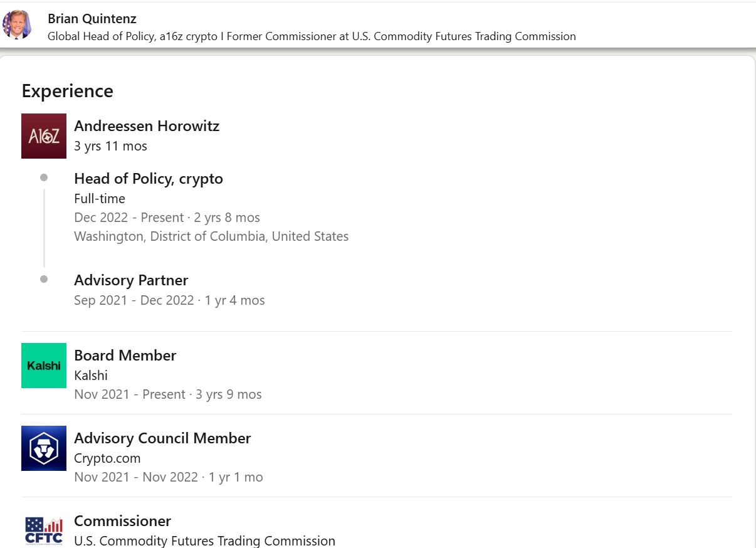Image resolution: width=756 pixels, height=548 pixels.
Task: Click the Crypto.com logo icon
Action: click(x=44, y=448)
